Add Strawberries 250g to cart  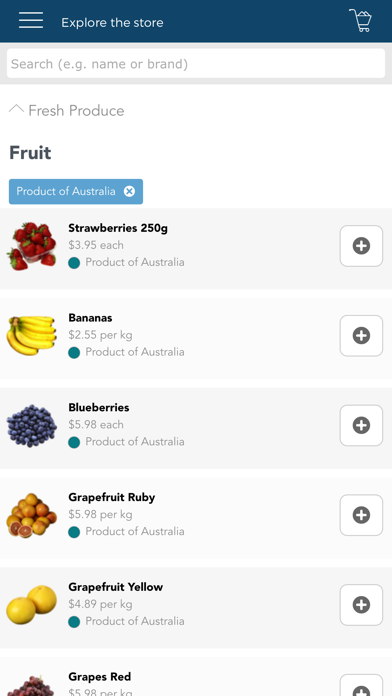361,246
